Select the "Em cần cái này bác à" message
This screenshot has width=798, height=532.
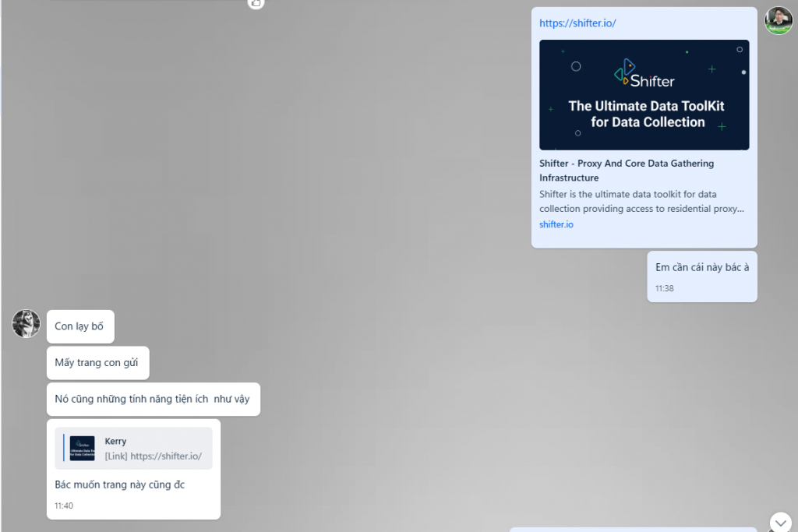(x=702, y=267)
